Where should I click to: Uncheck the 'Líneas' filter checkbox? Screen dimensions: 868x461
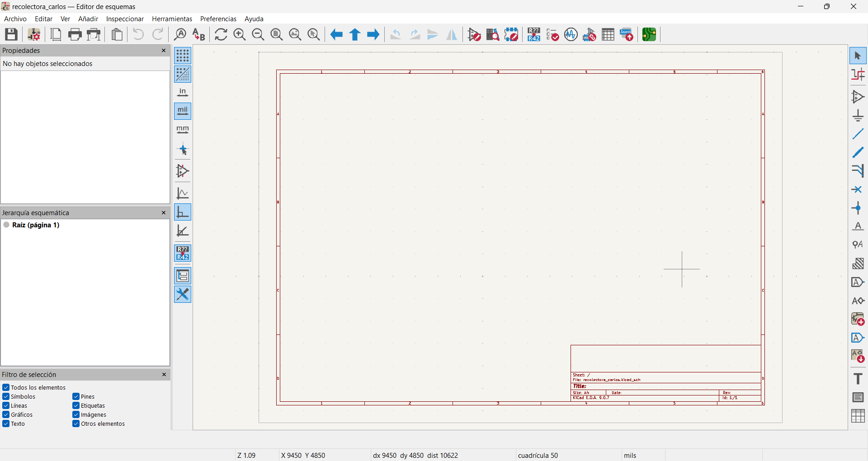pyautogui.click(x=6, y=405)
